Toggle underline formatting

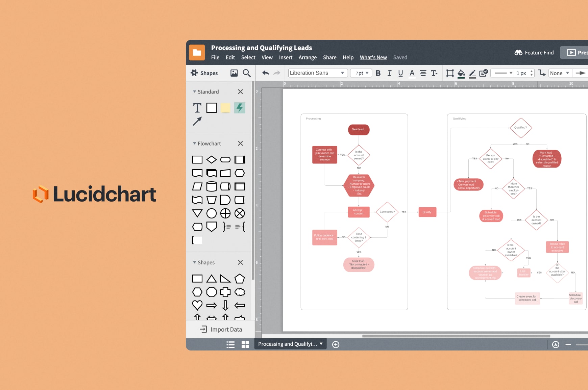pos(400,73)
